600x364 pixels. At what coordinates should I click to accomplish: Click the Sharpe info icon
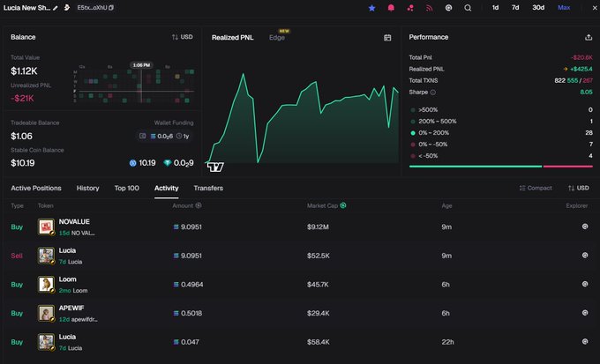[x=432, y=93]
